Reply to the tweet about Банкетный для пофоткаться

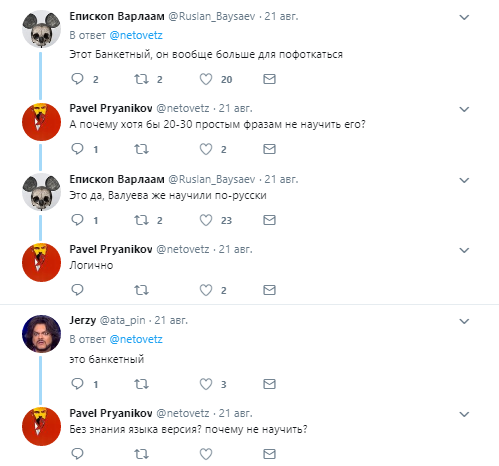point(77,79)
